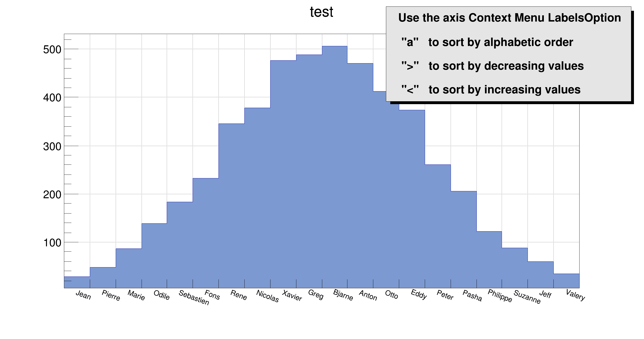Click the "<" sort by increasing values line

pos(490,90)
